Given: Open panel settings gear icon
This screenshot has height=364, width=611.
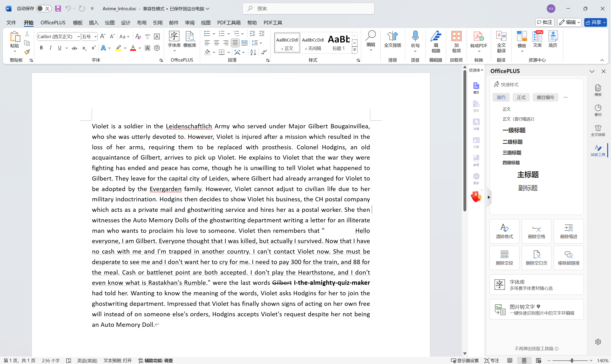Looking at the screenshot, I should (x=598, y=342).
